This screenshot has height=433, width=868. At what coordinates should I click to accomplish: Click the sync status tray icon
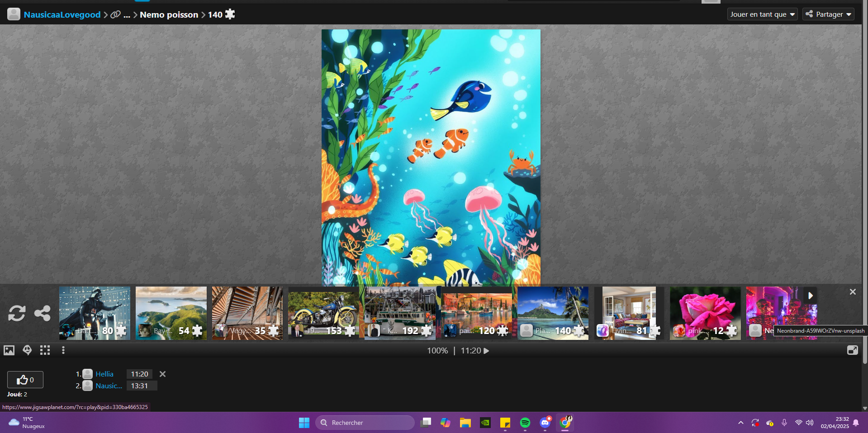coord(755,423)
